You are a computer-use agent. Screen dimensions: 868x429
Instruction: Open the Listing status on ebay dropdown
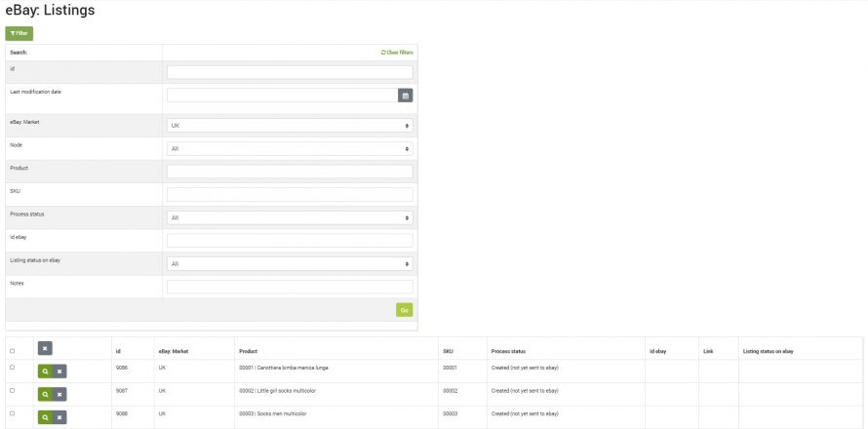click(290, 264)
